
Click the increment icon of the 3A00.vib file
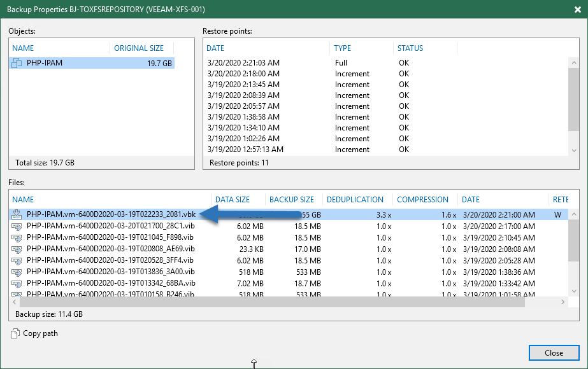(17, 272)
